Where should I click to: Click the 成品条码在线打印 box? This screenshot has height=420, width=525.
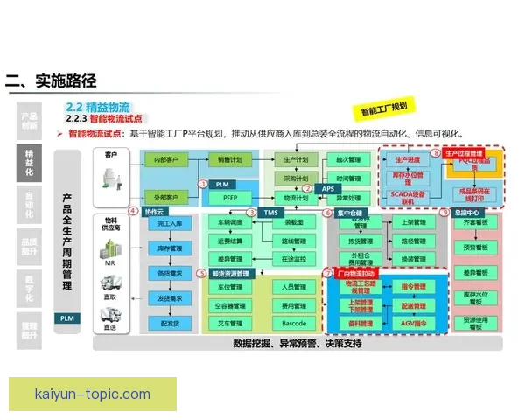tap(475, 194)
